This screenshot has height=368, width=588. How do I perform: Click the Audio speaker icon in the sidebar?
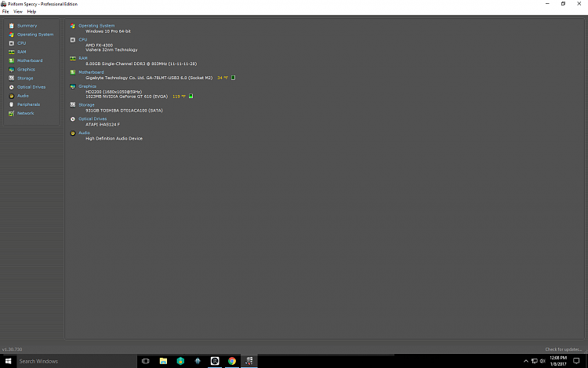(x=11, y=96)
